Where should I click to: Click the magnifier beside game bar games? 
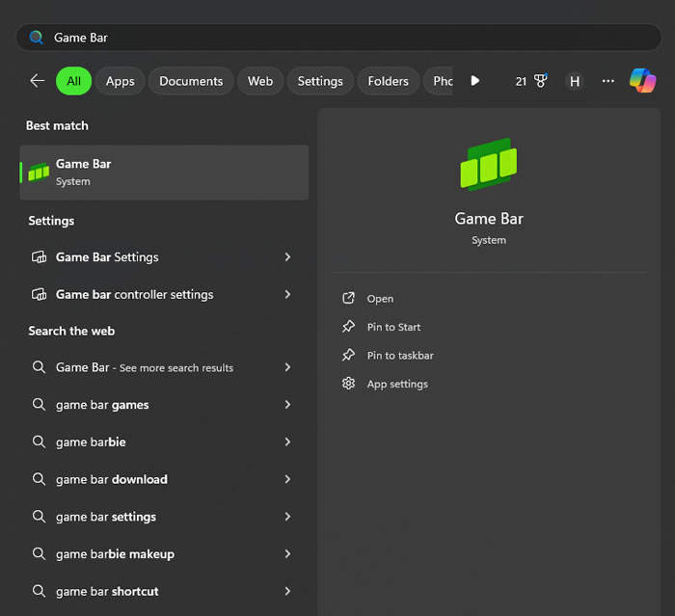[x=39, y=405]
